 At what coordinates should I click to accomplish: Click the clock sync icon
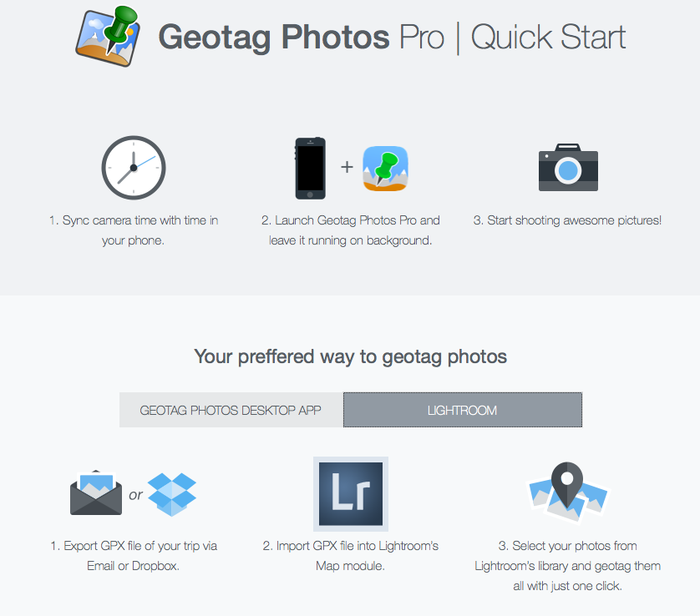pyautogui.click(x=134, y=168)
